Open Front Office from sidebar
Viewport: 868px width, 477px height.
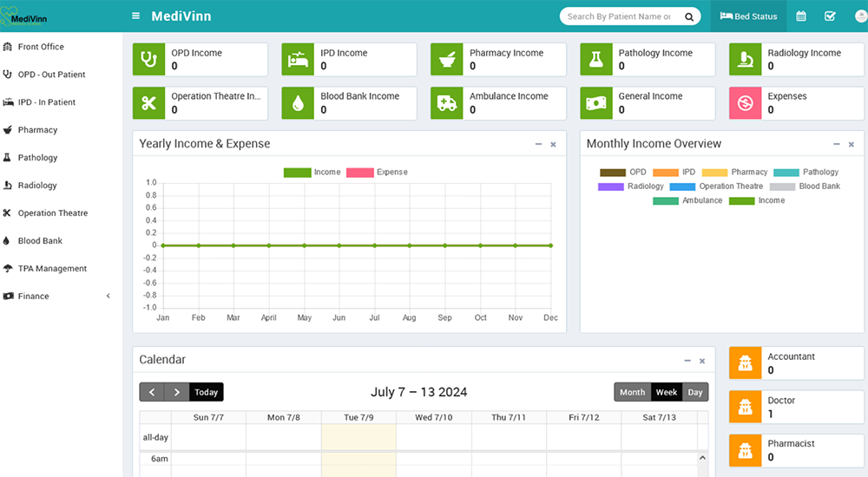click(x=41, y=47)
